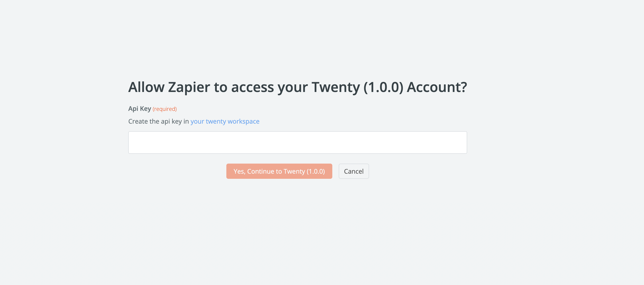Viewport: 644px width, 285px height.
Task: Dismiss the authorization with Cancel
Action: [x=353, y=171]
